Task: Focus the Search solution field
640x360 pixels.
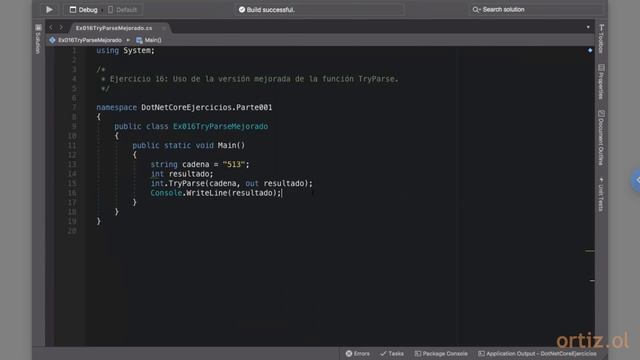Action: pos(535,9)
